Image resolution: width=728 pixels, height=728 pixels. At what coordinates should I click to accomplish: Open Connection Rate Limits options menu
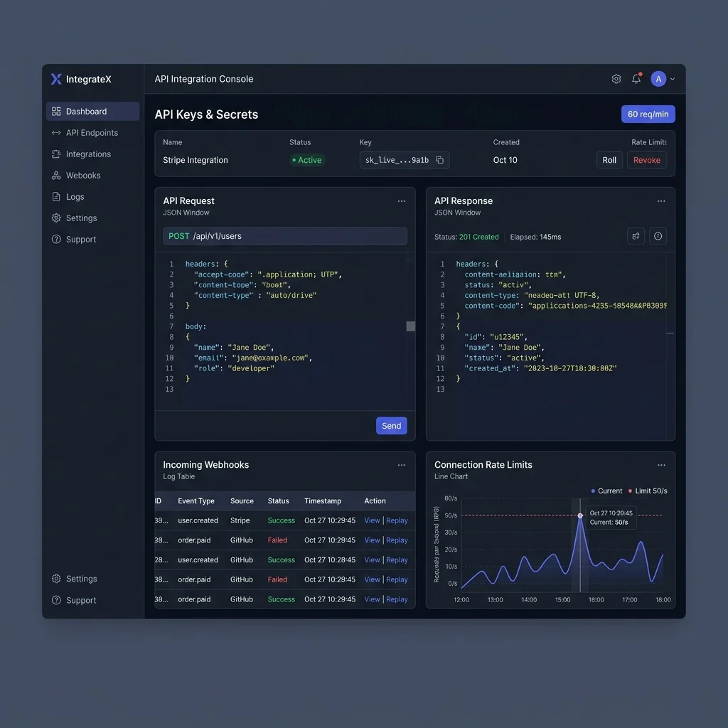(661, 465)
